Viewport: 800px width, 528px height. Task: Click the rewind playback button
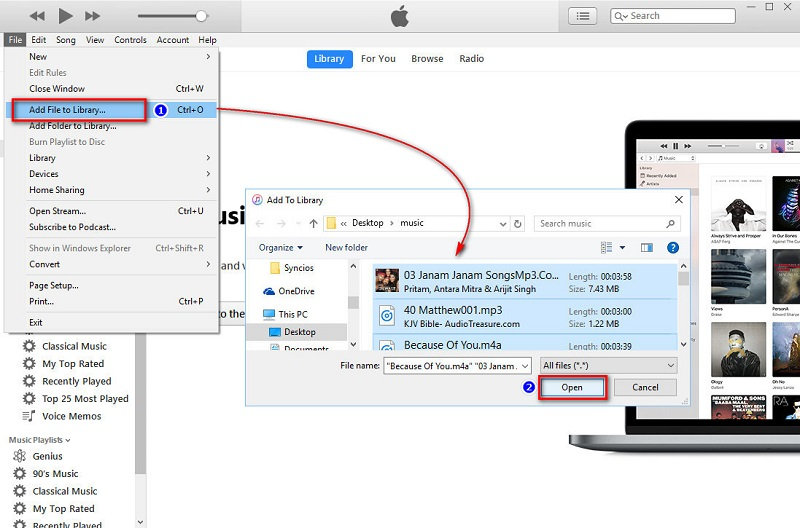[x=37, y=16]
